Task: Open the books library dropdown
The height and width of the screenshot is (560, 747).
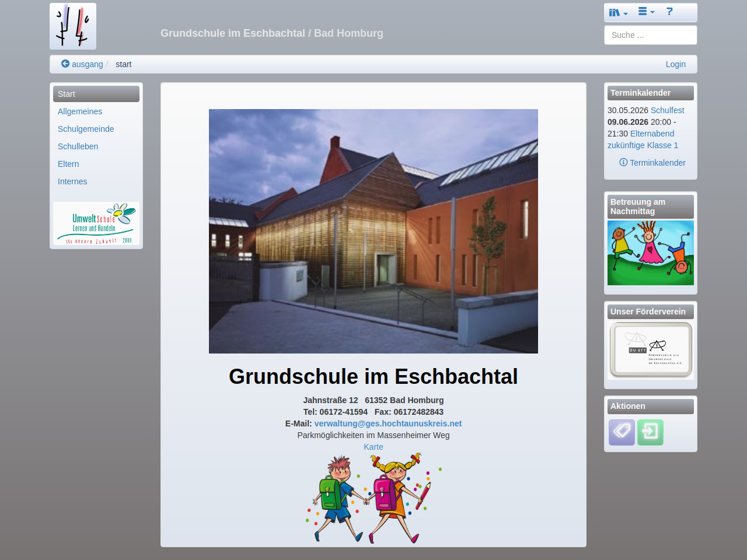Action: (617, 12)
